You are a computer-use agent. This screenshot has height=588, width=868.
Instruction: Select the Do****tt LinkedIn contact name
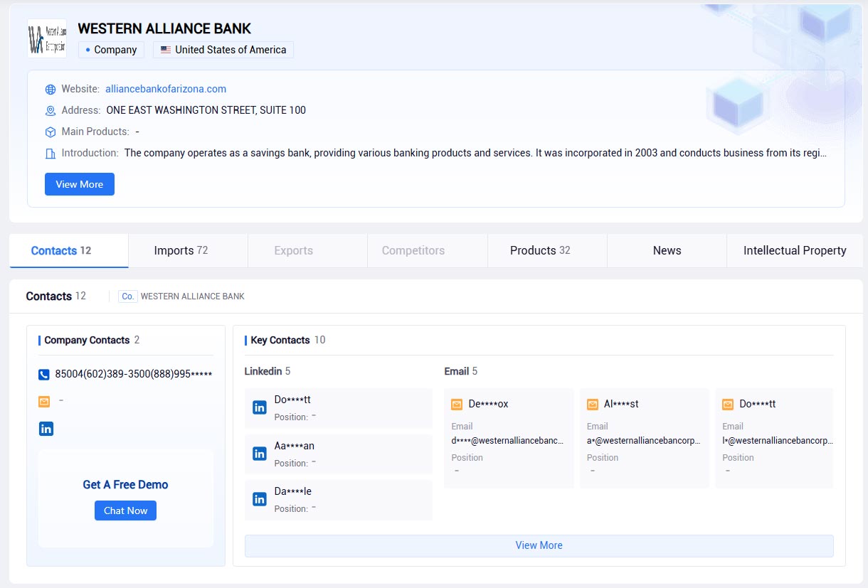click(x=292, y=400)
